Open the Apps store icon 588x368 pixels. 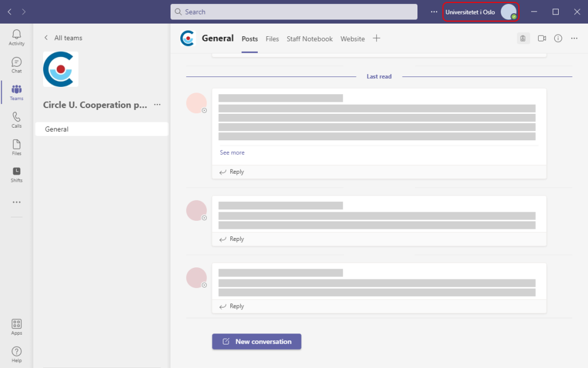(x=16, y=327)
